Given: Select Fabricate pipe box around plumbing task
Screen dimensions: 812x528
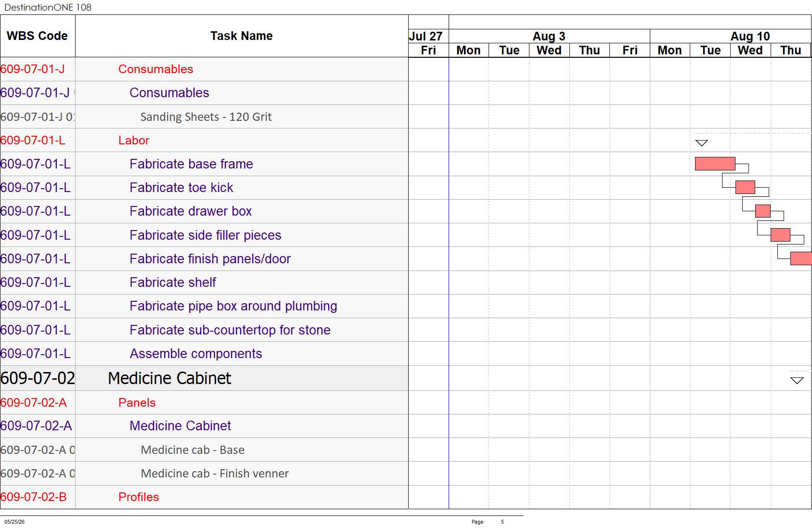Looking at the screenshot, I should tap(233, 306).
